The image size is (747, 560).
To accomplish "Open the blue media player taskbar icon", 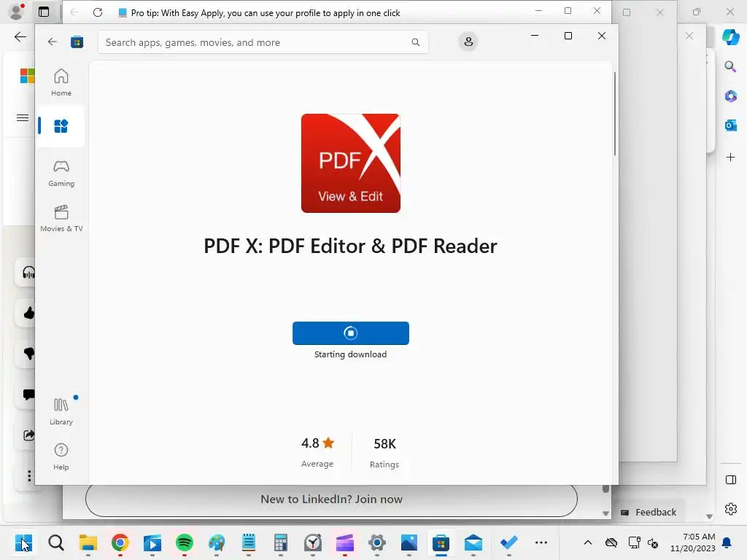I will coord(152,542).
